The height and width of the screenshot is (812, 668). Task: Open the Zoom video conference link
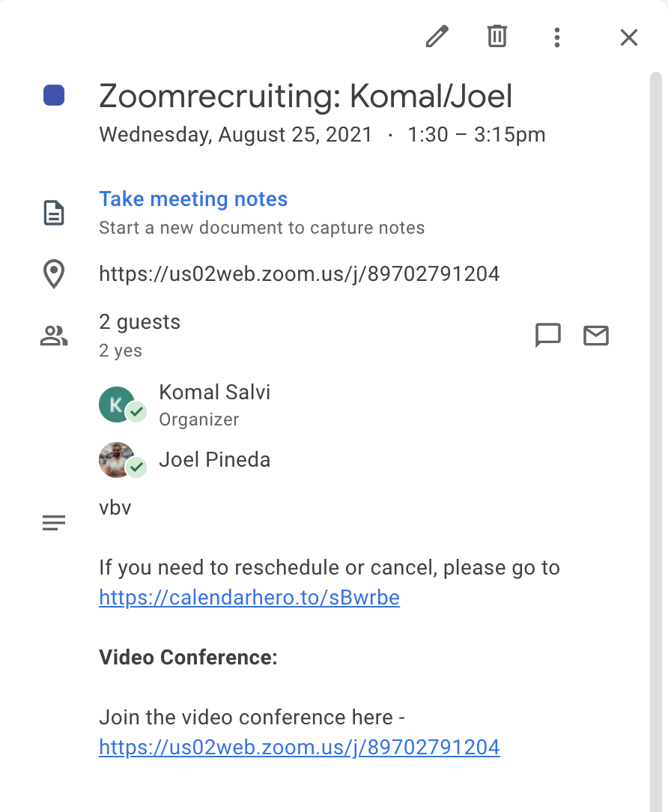click(300, 748)
